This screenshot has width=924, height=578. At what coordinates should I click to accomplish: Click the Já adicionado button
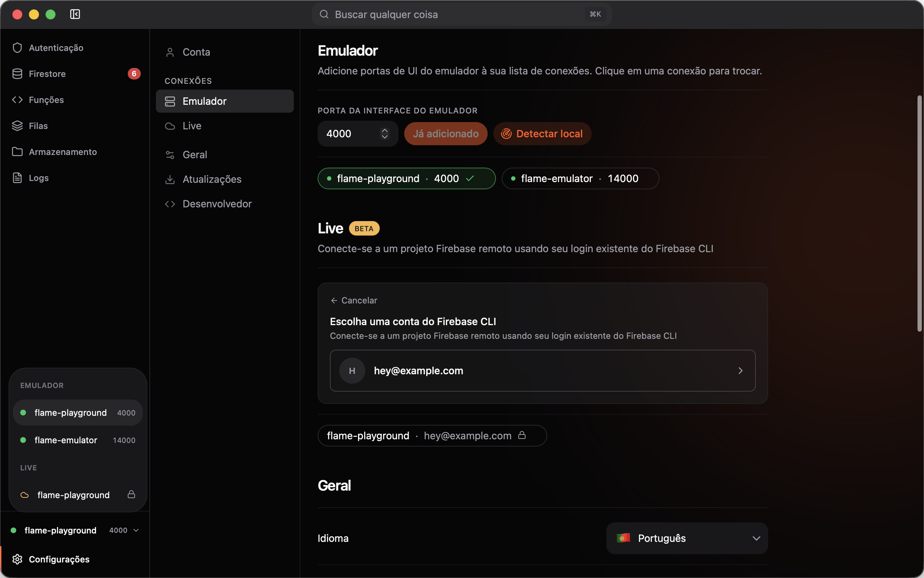[x=446, y=133]
